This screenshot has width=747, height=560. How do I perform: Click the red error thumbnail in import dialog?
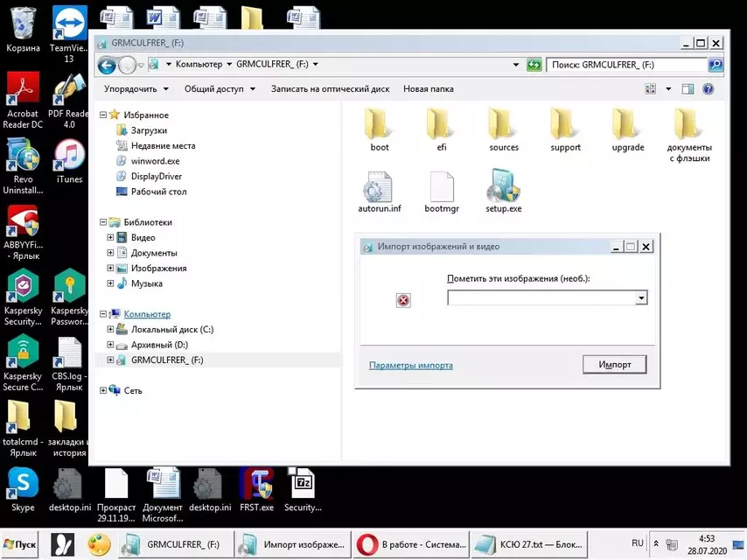[x=403, y=300]
